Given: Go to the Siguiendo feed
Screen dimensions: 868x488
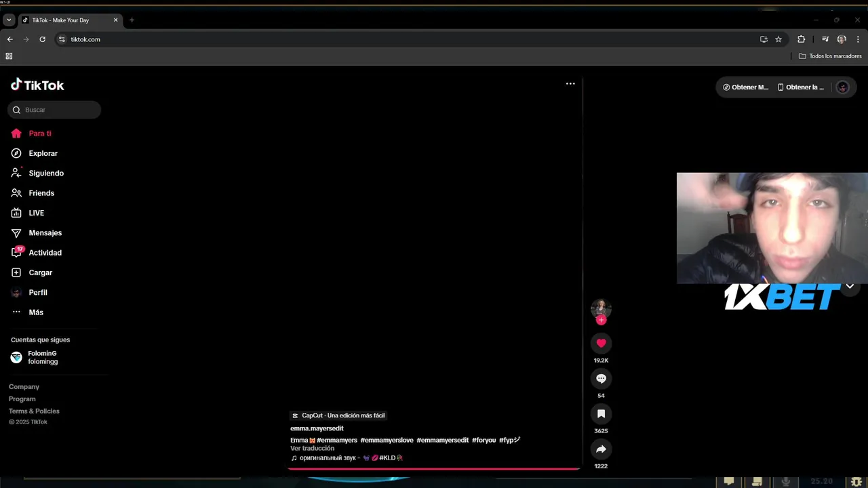Looking at the screenshot, I should [37, 173].
